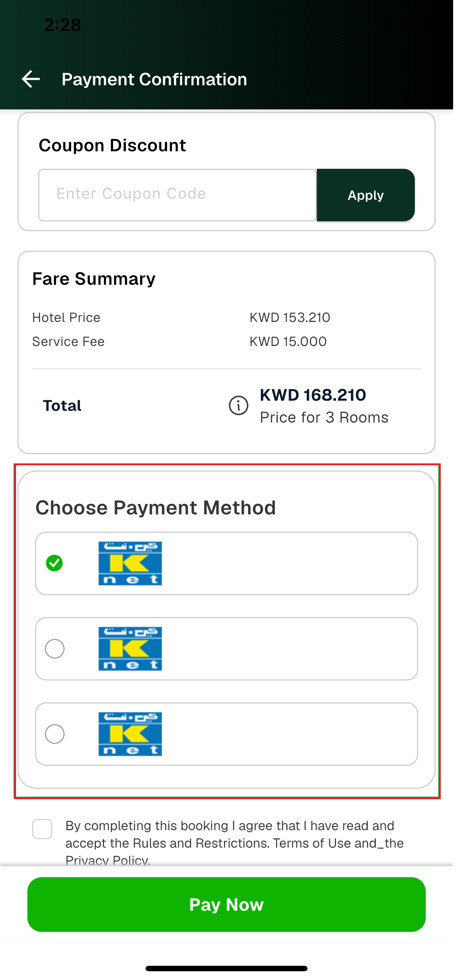The height and width of the screenshot is (980, 467).
Task: Tap the first KNET logo
Action: (x=130, y=563)
